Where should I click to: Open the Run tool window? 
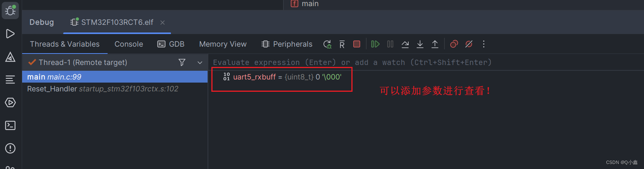[10, 34]
